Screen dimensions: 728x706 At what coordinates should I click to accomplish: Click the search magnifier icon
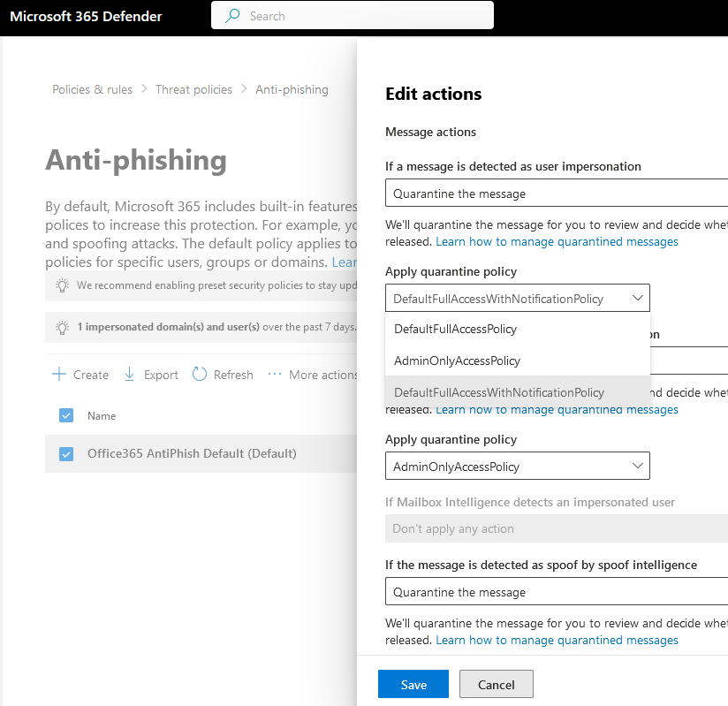[x=233, y=16]
